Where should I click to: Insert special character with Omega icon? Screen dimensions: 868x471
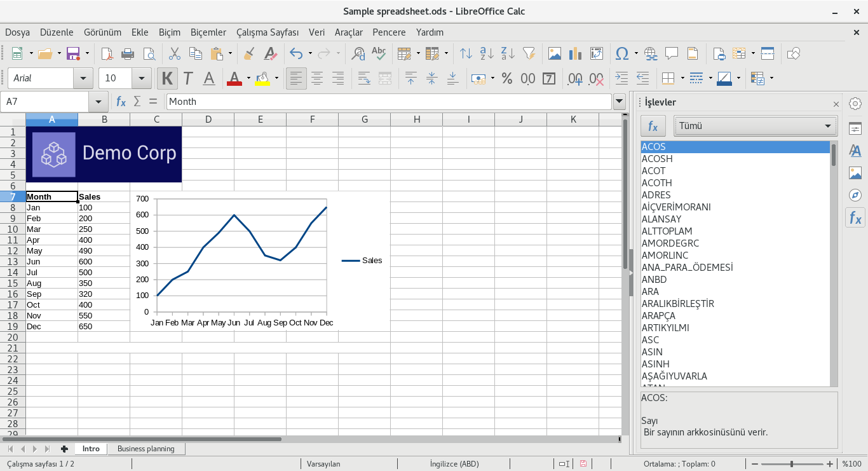point(621,53)
